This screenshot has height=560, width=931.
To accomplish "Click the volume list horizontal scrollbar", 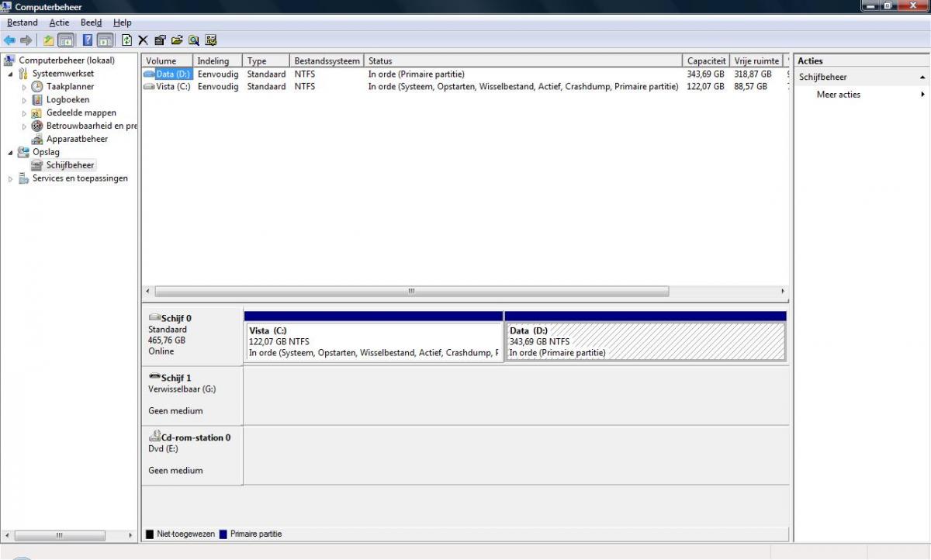I will [411, 292].
